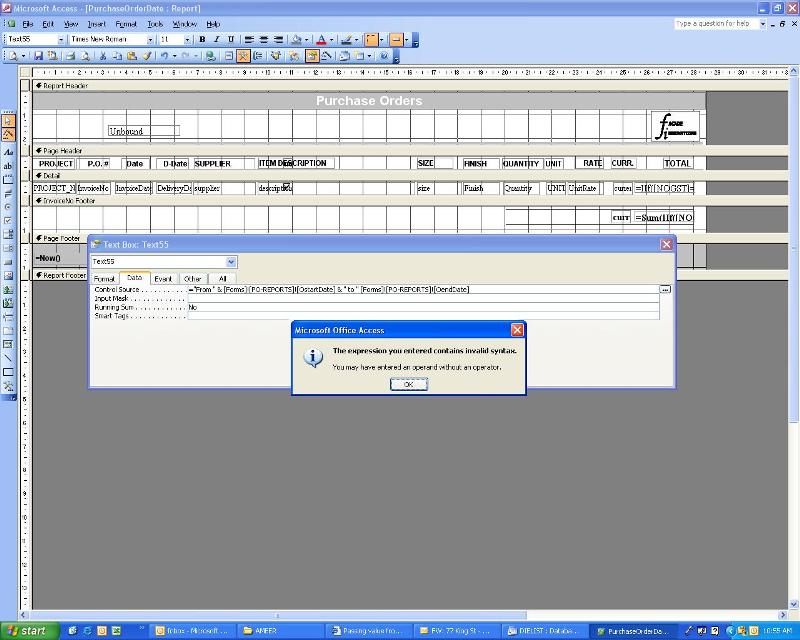Close the Text Box: Text55 properties window
Image resolution: width=800 pixels, height=640 pixels.
click(666, 244)
